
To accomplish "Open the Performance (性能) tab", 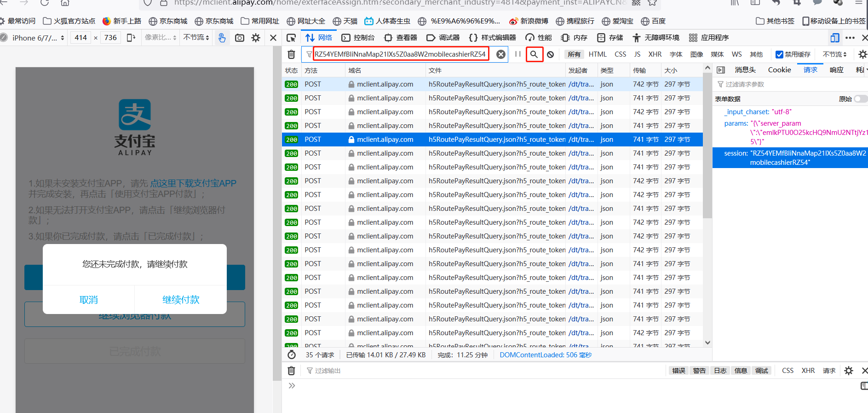I will click(x=539, y=38).
